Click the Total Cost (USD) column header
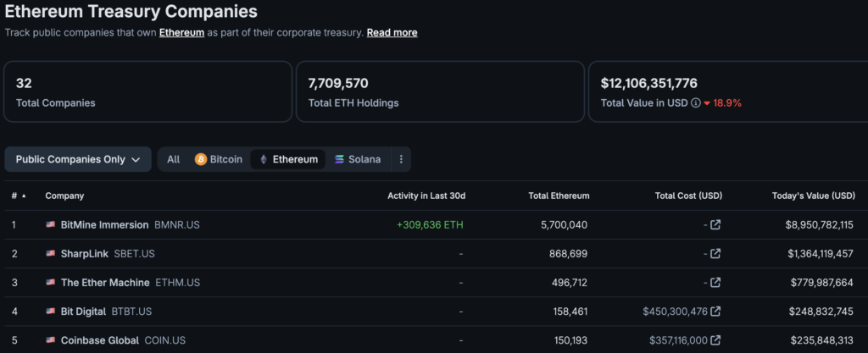The width and height of the screenshot is (868, 353). [x=688, y=196]
